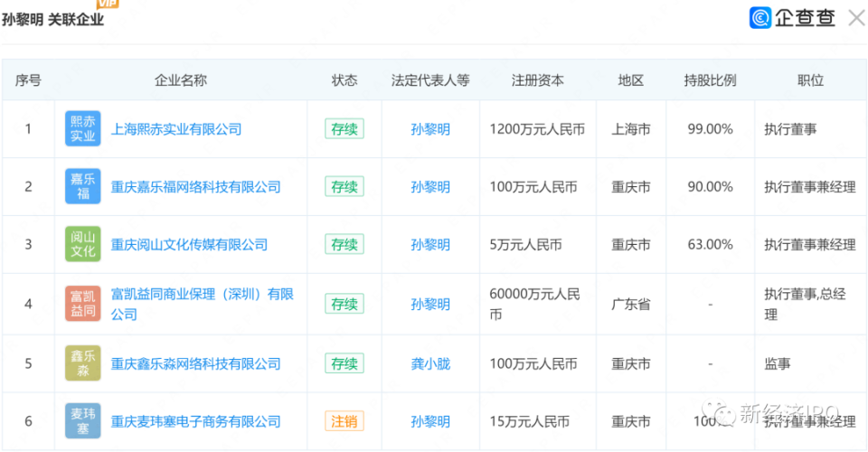Image resolution: width=868 pixels, height=452 pixels.
Task: Click the 存续 status tag for 富凯益同
Action: click(x=344, y=305)
